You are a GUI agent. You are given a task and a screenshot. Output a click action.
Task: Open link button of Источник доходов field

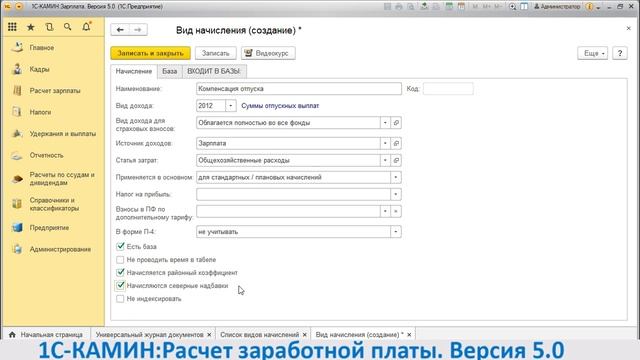point(396,143)
